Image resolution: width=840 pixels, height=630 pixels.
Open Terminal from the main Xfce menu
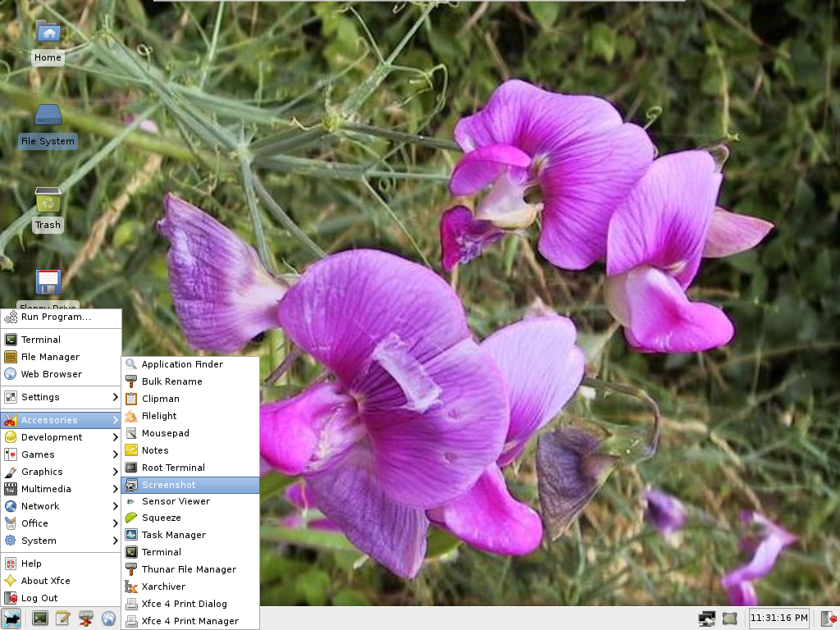click(61, 340)
